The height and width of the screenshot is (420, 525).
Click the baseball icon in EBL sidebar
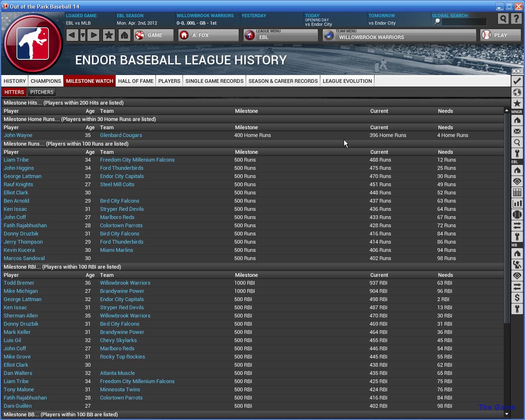[517, 215]
